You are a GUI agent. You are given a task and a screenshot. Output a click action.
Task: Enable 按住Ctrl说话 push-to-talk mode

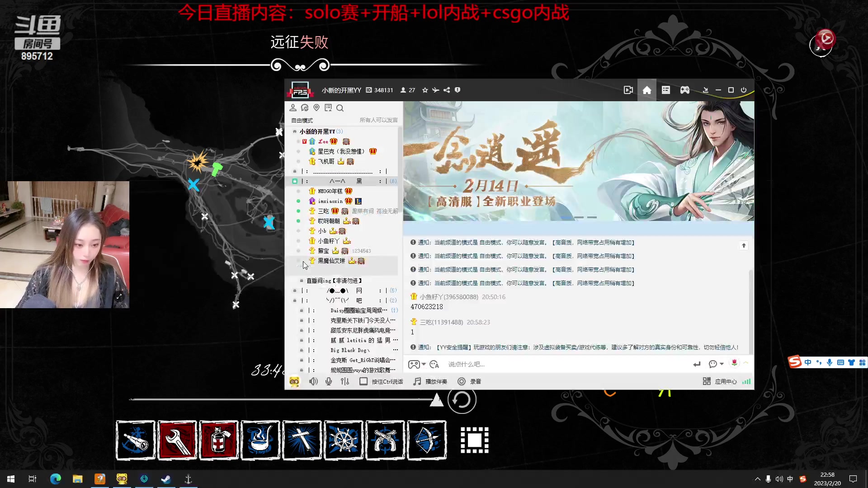[x=363, y=381]
